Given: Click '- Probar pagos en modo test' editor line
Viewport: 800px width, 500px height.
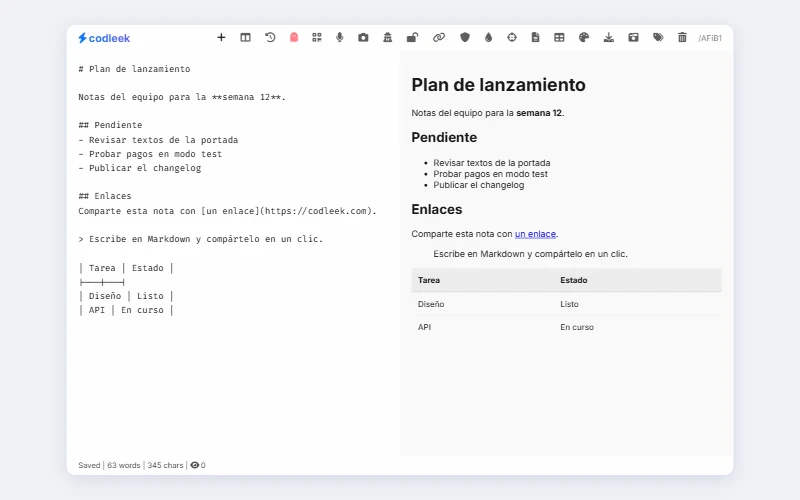Looking at the screenshot, I should [150, 154].
